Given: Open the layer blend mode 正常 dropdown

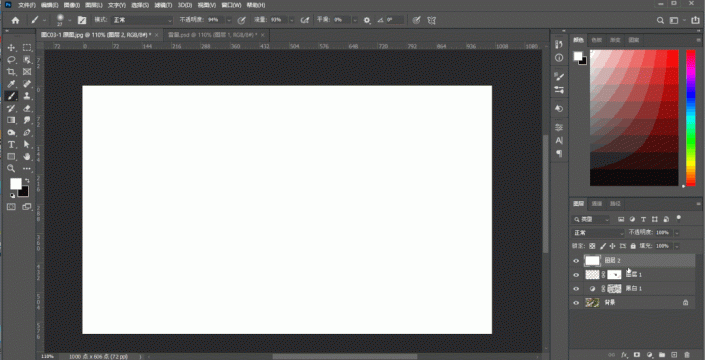Looking at the screenshot, I should pos(598,233).
